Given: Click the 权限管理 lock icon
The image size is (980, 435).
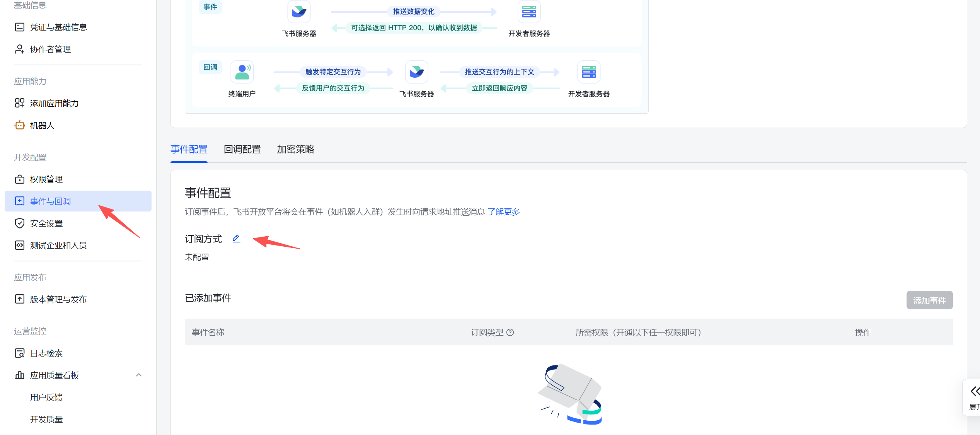Looking at the screenshot, I should 19,179.
